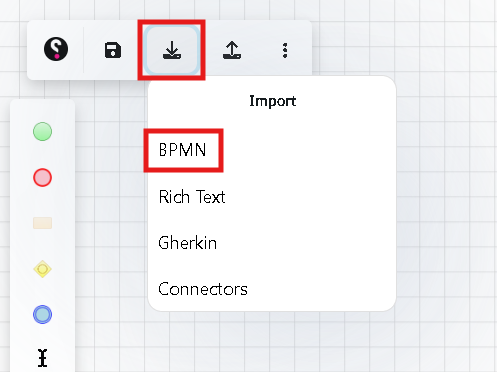This screenshot has width=497, height=372.
Task: Select the Gherkin import option
Action: (188, 243)
